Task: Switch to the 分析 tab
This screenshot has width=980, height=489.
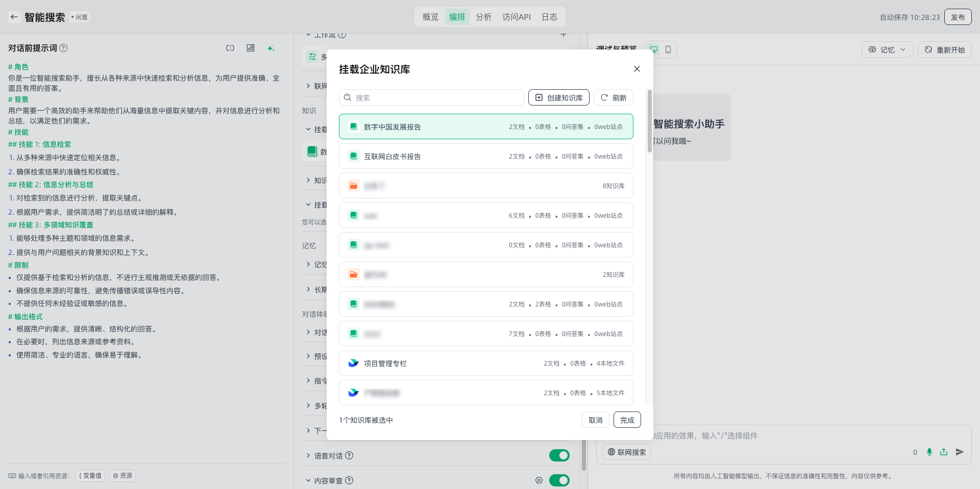Action: (x=483, y=17)
